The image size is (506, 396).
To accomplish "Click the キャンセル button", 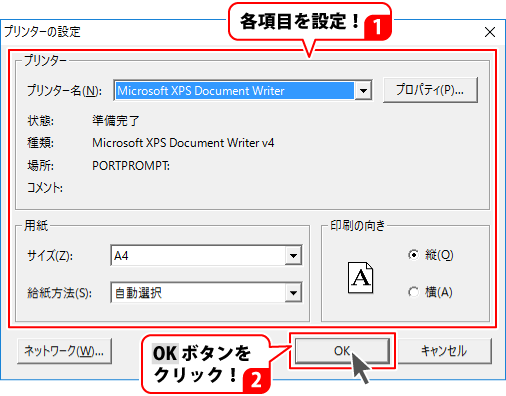I will coord(444,351).
